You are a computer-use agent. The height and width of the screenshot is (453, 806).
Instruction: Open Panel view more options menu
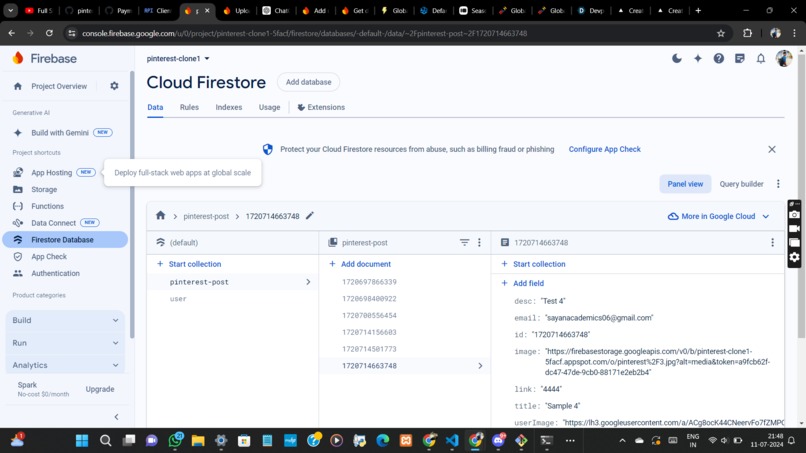click(778, 184)
